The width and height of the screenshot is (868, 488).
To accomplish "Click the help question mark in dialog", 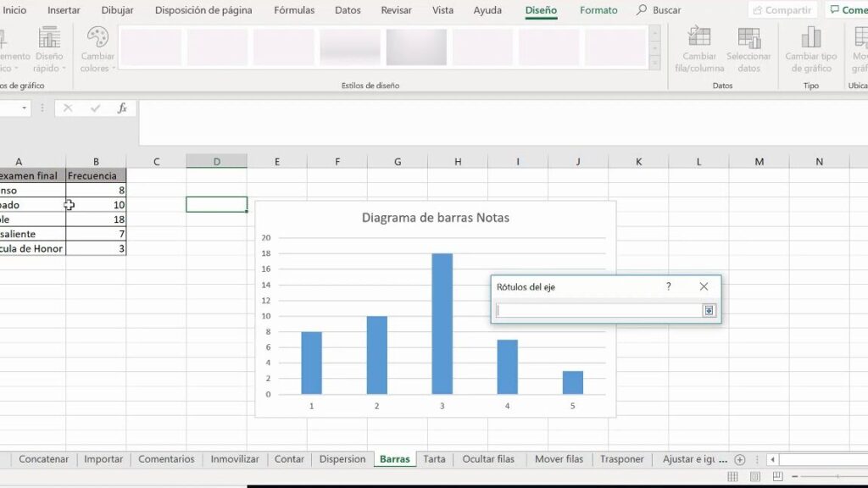I will tap(668, 287).
